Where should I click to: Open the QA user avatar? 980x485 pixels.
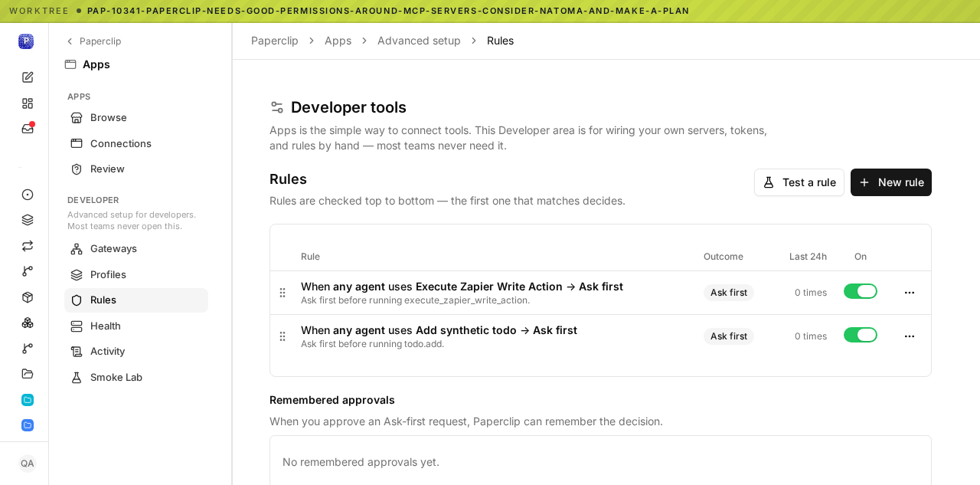(28, 464)
